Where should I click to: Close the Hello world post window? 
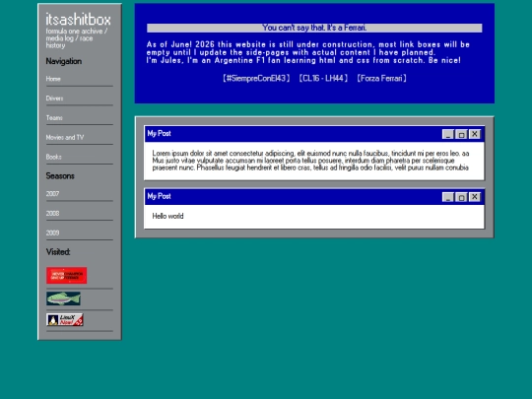click(x=474, y=197)
